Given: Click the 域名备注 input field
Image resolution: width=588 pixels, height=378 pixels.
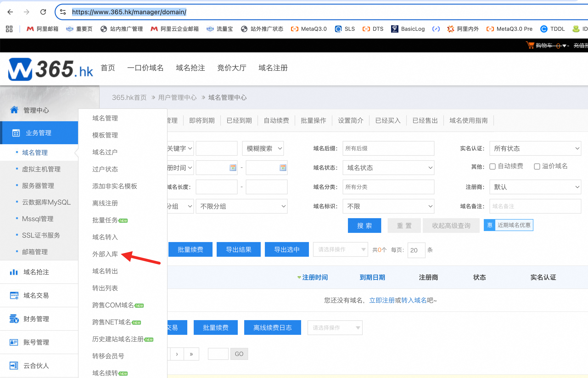Looking at the screenshot, I should pyautogui.click(x=535, y=206).
